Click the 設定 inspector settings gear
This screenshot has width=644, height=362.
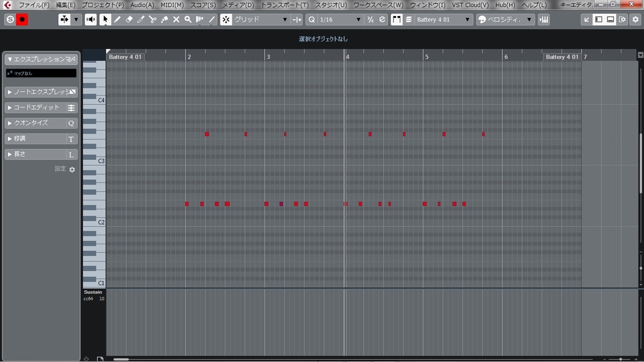[x=72, y=169]
